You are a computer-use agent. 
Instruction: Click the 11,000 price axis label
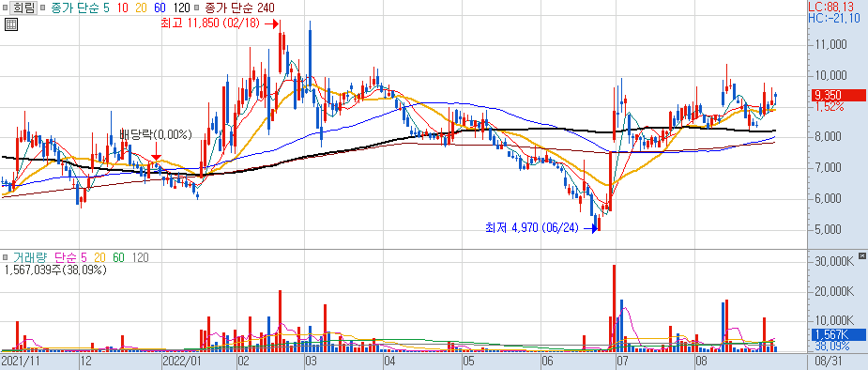pyautogui.click(x=832, y=45)
